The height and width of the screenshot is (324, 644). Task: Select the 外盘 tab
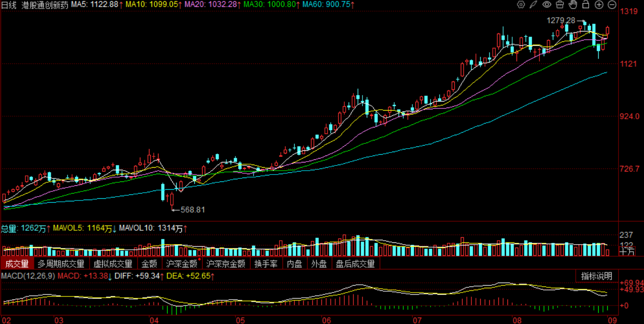pos(319,264)
